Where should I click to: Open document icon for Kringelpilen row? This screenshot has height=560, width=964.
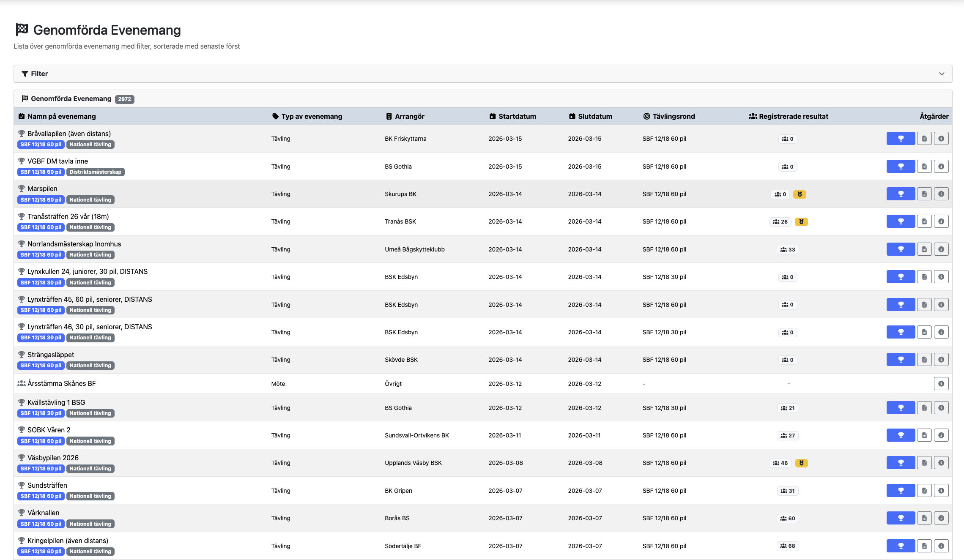[x=924, y=546]
